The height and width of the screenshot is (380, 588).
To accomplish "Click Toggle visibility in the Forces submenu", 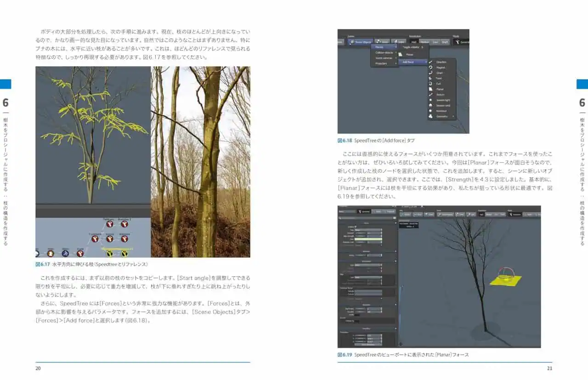I will click(x=412, y=47).
